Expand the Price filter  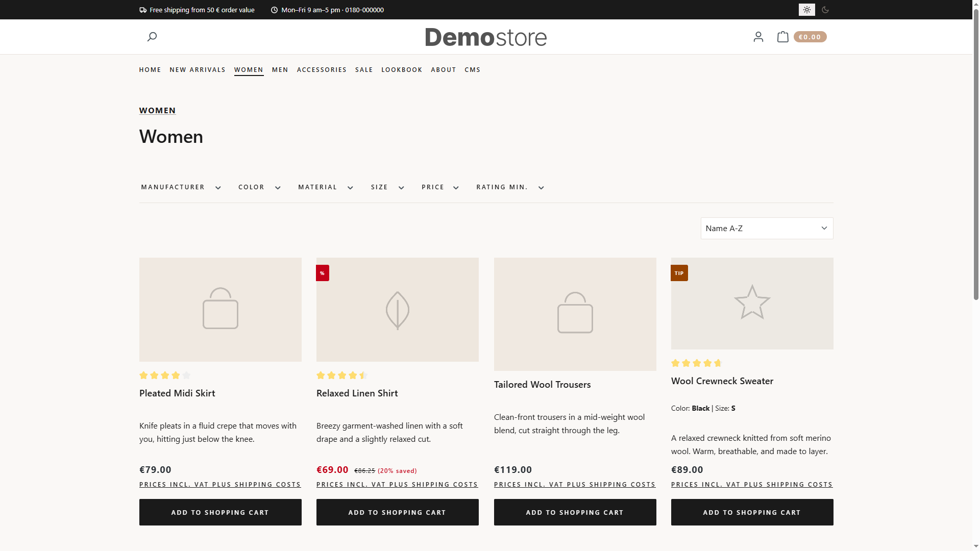click(x=440, y=187)
